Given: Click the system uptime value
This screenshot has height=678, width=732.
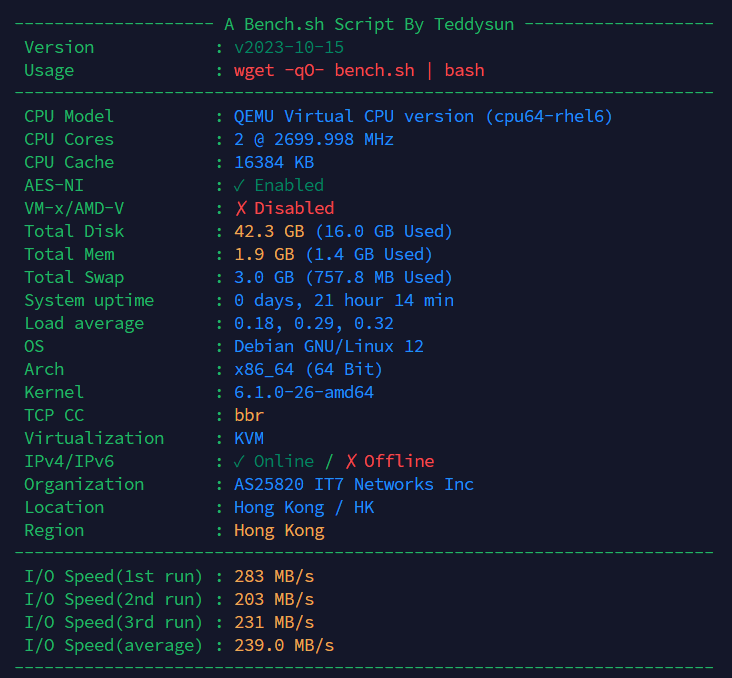Looking at the screenshot, I should tap(343, 300).
